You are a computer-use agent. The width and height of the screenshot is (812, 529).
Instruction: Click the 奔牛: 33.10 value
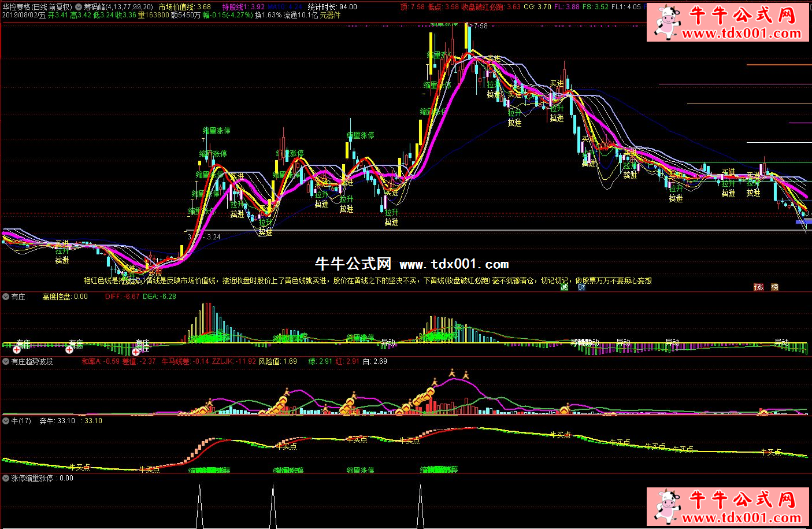[x=57, y=421]
